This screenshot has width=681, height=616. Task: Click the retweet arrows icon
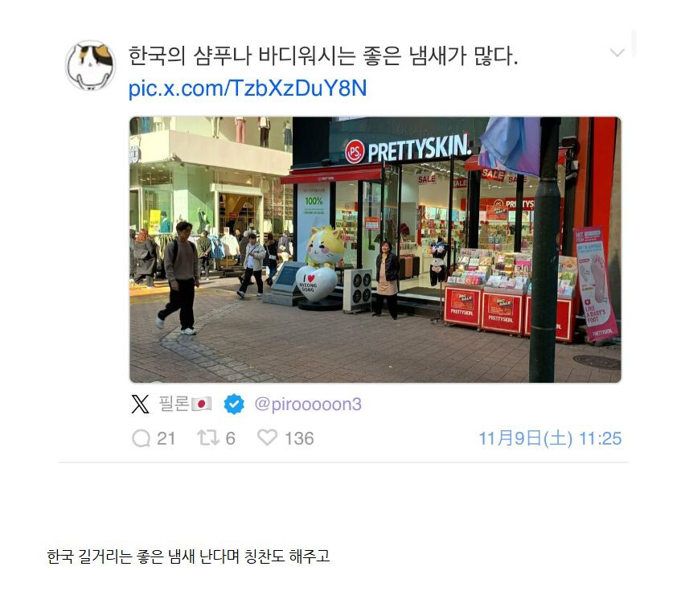208,438
